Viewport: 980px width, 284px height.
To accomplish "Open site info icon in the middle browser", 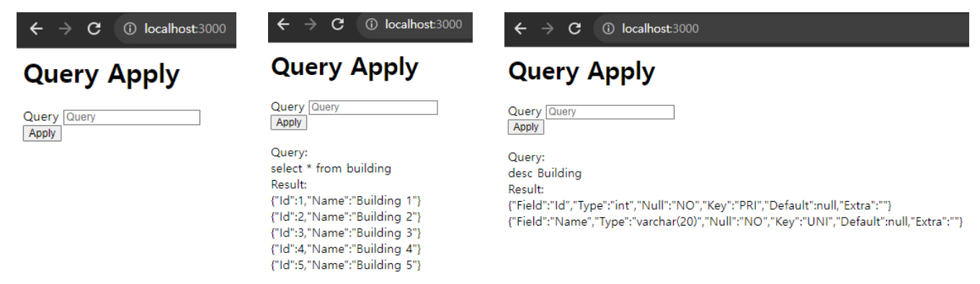I will tap(371, 25).
